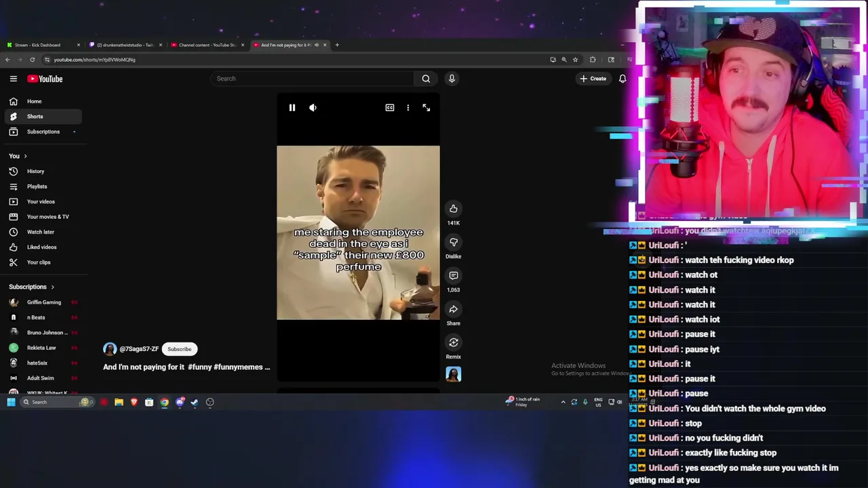868x488 pixels.
Task: Open browser extensions puzzle icon
Action: pos(593,60)
